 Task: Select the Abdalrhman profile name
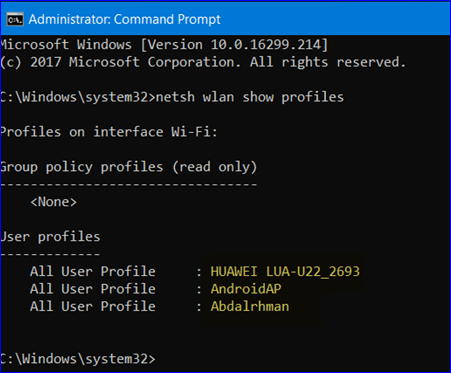(x=250, y=306)
